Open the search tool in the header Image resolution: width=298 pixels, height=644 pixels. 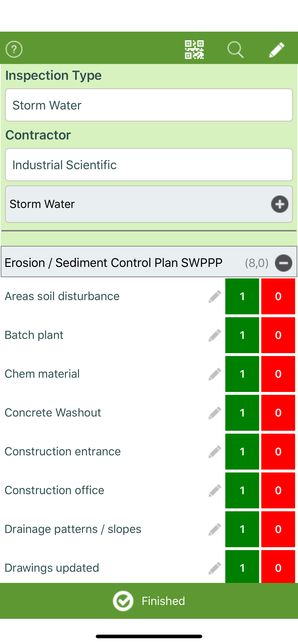pyautogui.click(x=236, y=49)
